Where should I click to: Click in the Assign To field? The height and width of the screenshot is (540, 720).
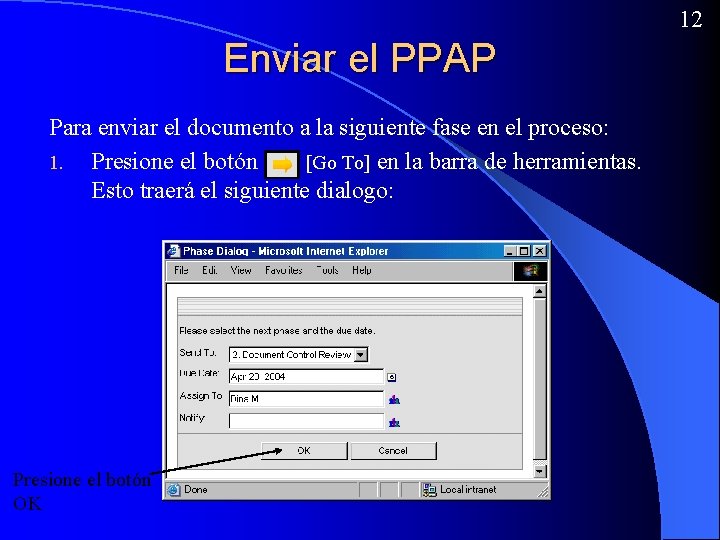[306, 399]
